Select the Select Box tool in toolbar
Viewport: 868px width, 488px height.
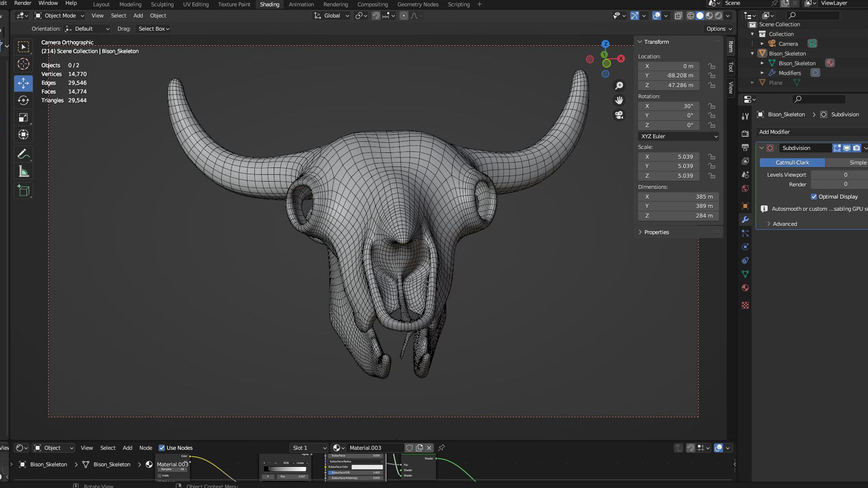click(24, 47)
